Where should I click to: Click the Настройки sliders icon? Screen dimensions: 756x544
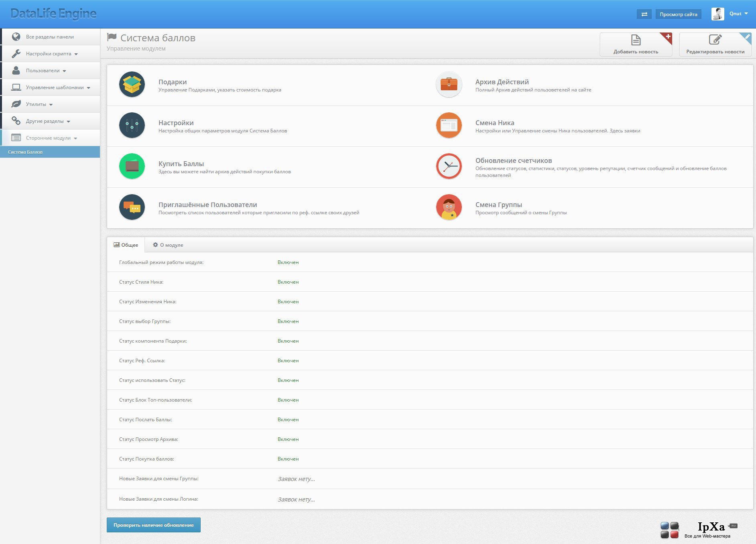[x=132, y=125]
